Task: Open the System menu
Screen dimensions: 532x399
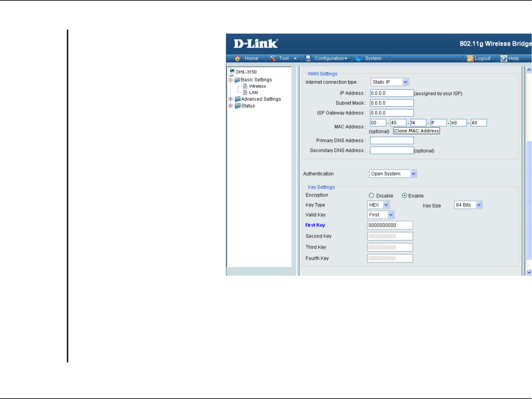Action: 373,58
